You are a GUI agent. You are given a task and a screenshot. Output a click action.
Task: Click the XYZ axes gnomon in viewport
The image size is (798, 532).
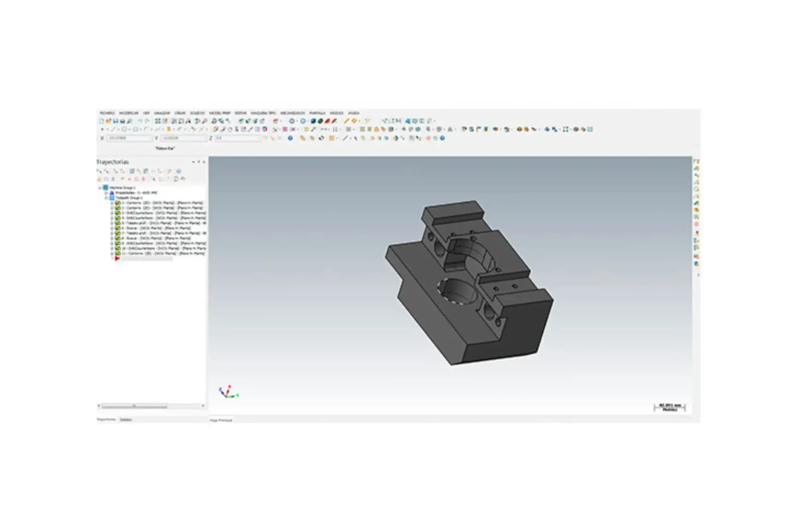(x=228, y=392)
